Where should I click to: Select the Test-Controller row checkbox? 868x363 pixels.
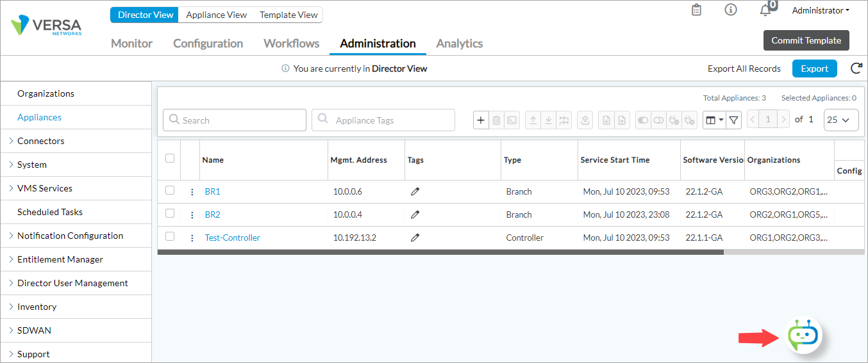tap(170, 236)
